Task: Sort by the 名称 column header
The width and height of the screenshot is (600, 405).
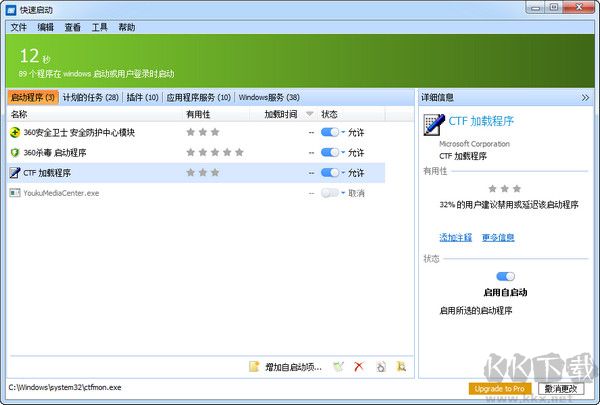Action: coord(95,114)
